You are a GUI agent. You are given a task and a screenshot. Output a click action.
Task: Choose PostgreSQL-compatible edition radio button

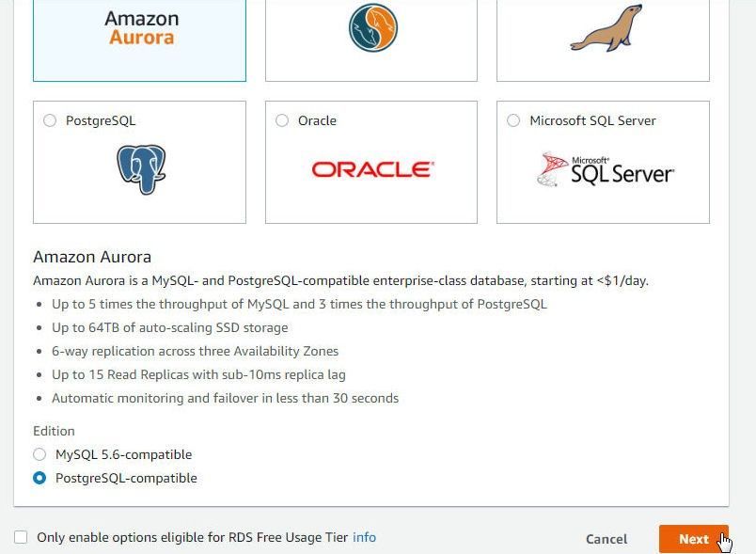coord(39,478)
